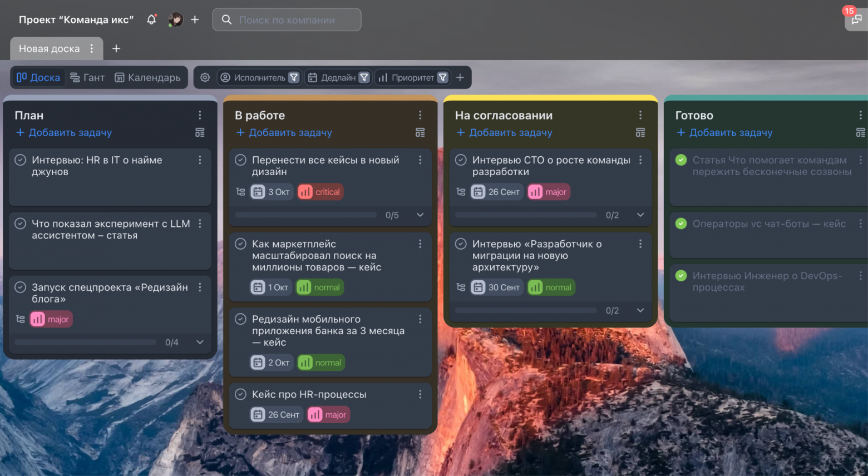Screen dimensions: 868x476
Task: Click the notifications bell icon
Action: [151, 19]
